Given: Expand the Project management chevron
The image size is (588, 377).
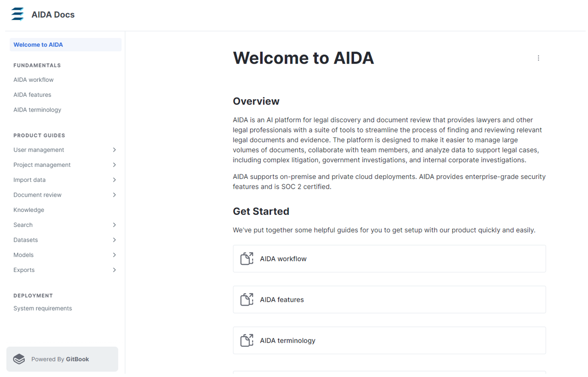Looking at the screenshot, I should [x=114, y=165].
